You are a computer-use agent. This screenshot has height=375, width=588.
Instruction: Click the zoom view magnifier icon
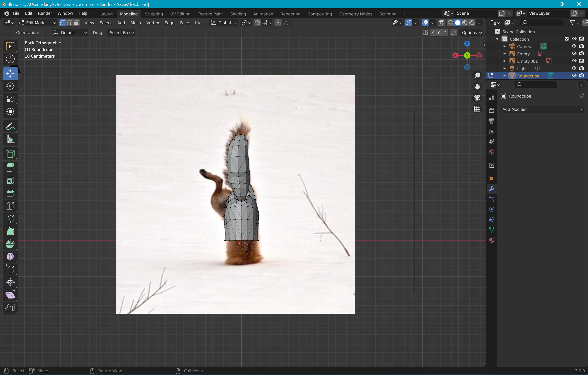[x=477, y=75]
